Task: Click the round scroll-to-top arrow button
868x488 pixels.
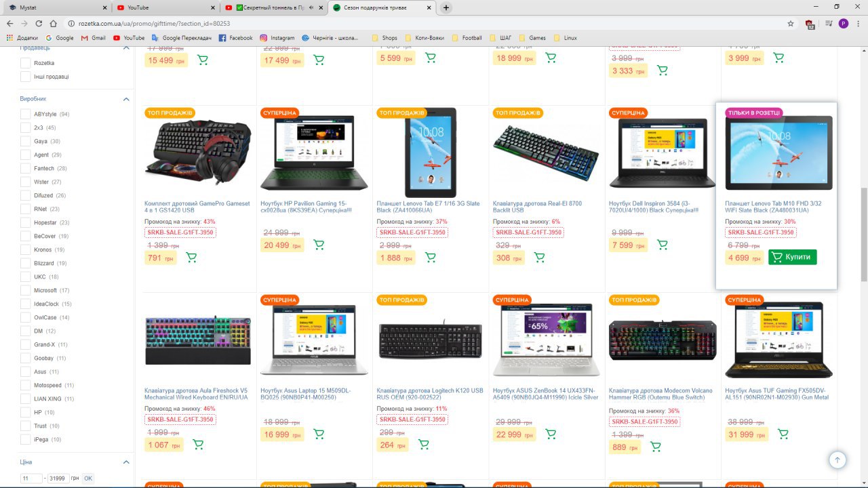Action: (x=837, y=460)
